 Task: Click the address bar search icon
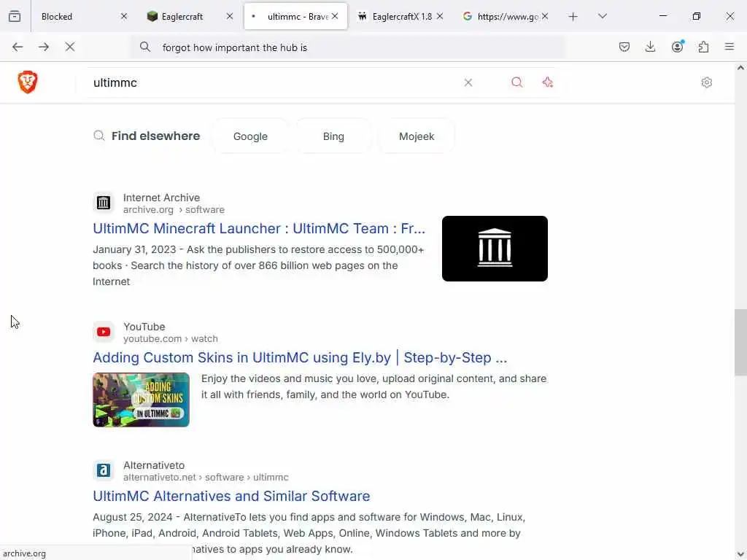tap(145, 47)
